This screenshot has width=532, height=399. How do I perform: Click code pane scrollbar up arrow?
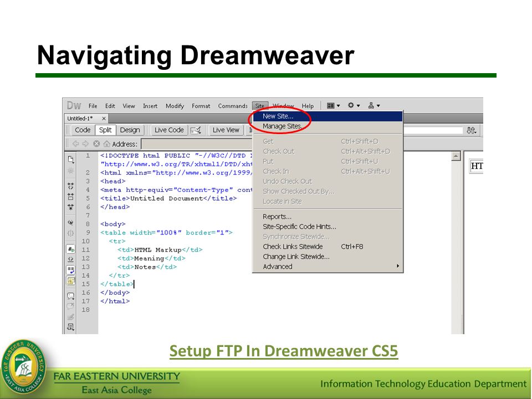point(456,156)
